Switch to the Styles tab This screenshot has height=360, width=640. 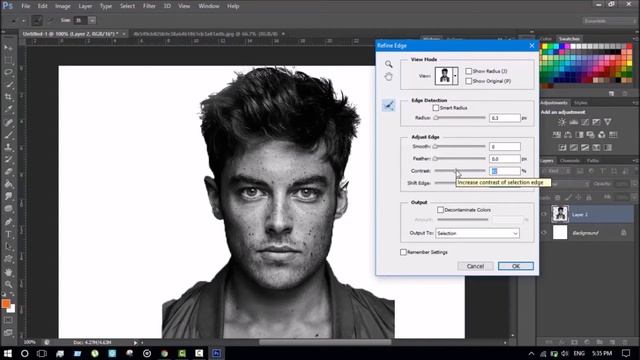580,103
